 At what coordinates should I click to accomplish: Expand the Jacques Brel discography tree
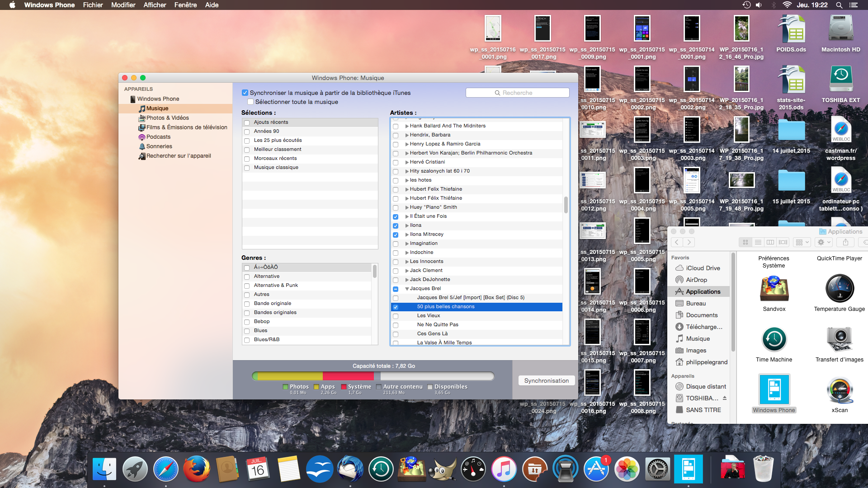406,288
